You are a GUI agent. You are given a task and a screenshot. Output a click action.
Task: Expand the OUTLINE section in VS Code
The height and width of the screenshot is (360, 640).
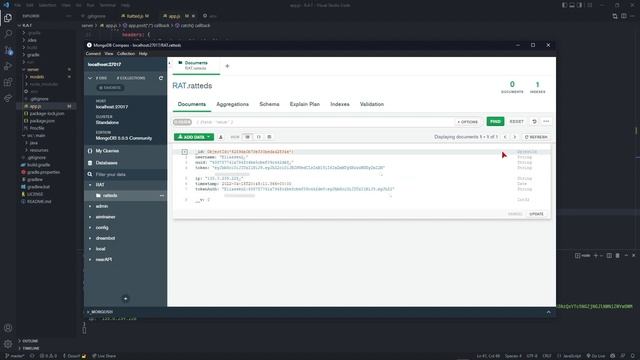click(30, 341)
